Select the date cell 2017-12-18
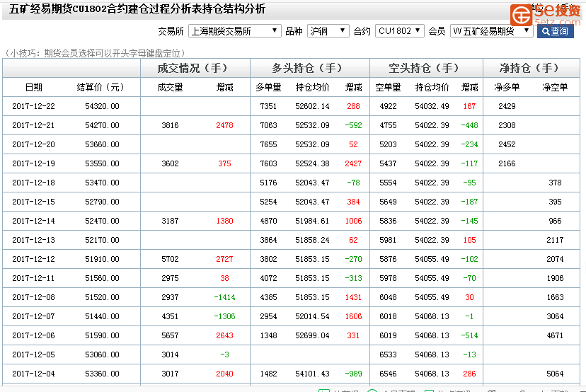Viewport: 586px width, 392px height. point(34,183)
